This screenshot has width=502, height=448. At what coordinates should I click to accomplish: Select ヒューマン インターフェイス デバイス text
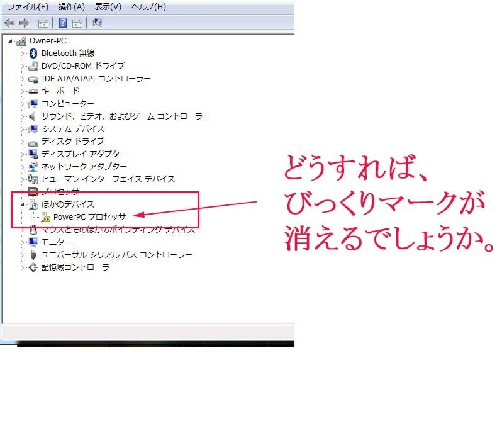point(108,179)
